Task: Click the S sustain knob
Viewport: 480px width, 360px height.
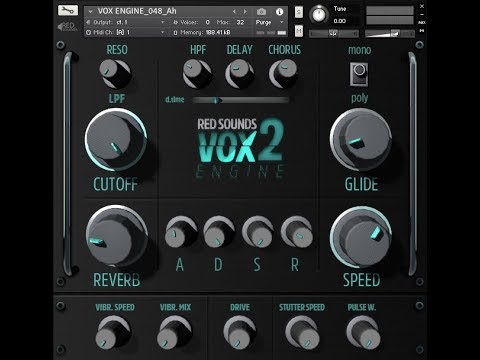Action: [257, 232]
